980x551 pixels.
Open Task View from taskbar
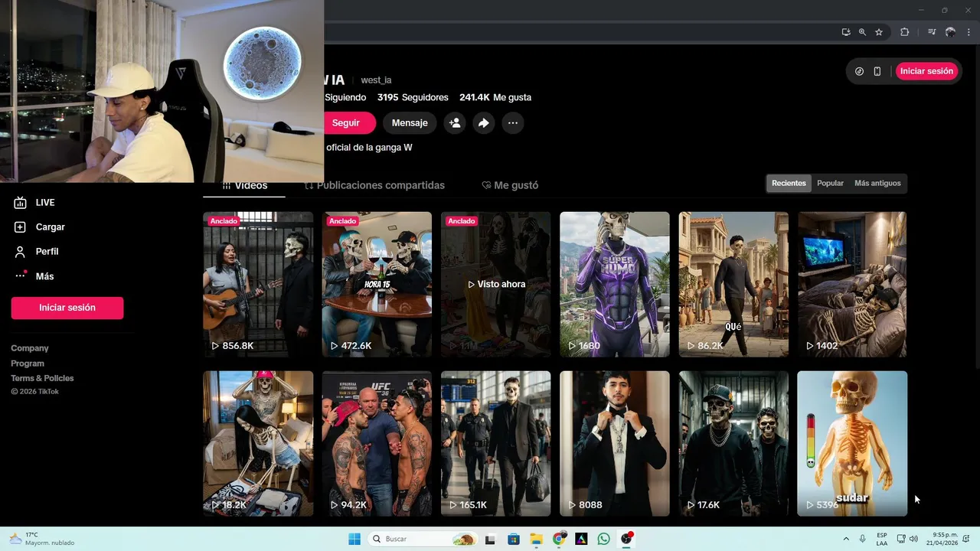(490, 539)
